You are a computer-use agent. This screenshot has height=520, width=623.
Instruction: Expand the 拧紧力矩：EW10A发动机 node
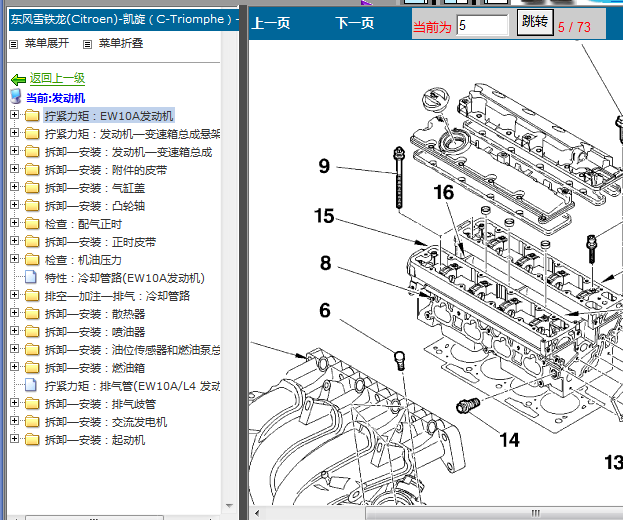(x=14, y=114)
